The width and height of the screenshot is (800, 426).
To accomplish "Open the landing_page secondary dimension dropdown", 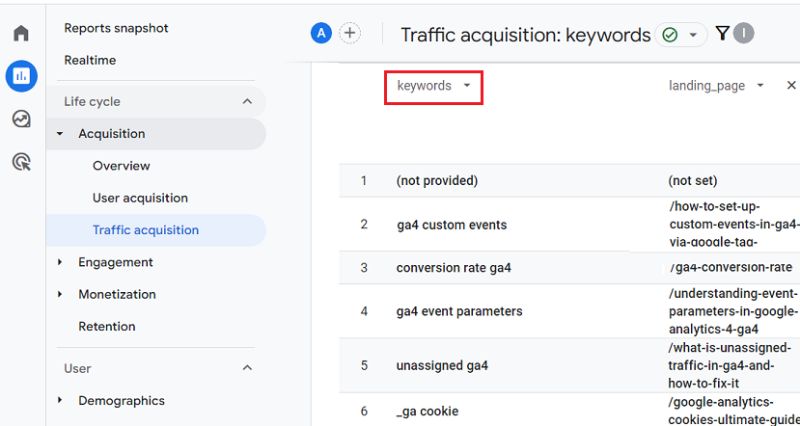I will [716, 86].
